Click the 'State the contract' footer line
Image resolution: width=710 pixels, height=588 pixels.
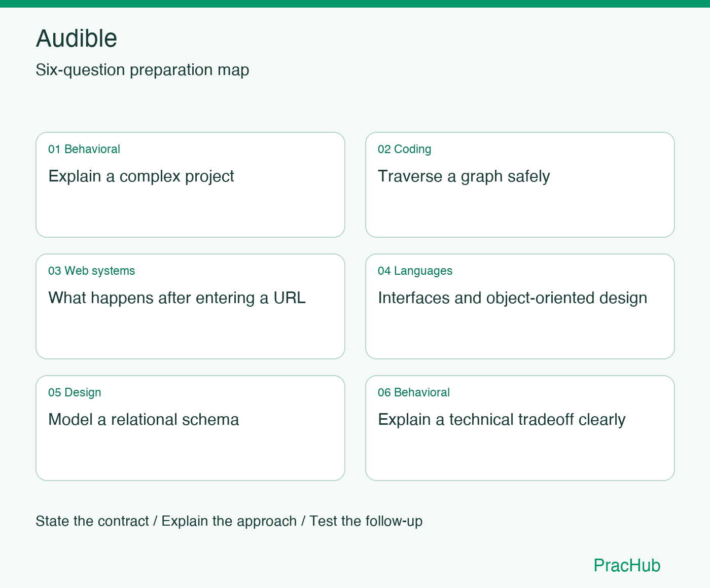pos(229,521)
